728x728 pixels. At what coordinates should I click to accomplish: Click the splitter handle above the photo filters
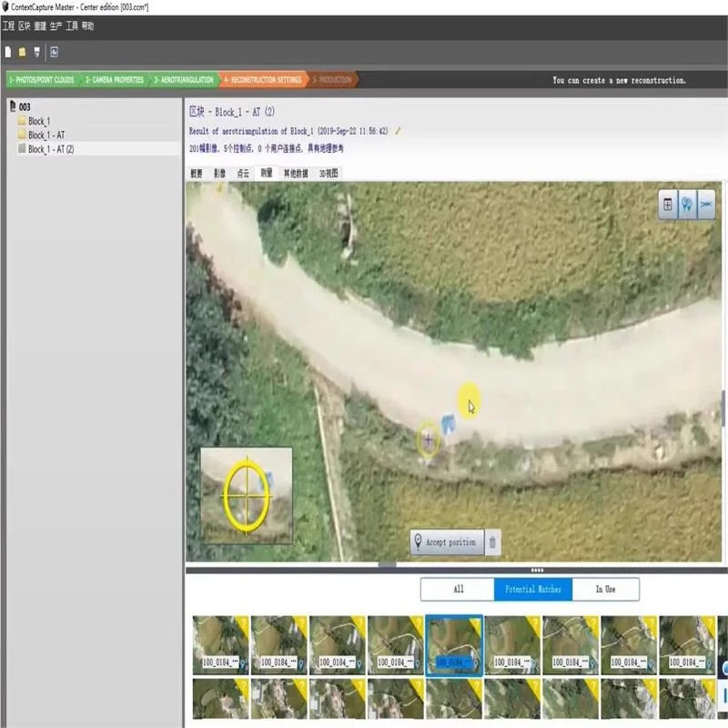click(x=536, y=570)
